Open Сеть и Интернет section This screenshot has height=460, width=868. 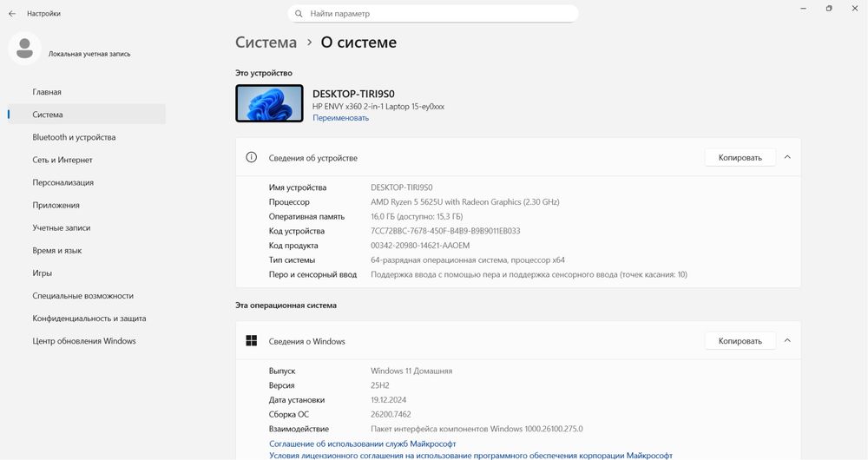click(86, 160)
